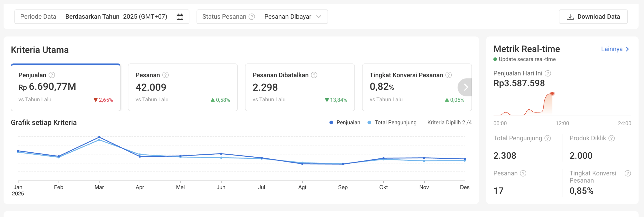
Task: Select the Tingkat Konversi Pesanan card
Action: coord(417,87)
